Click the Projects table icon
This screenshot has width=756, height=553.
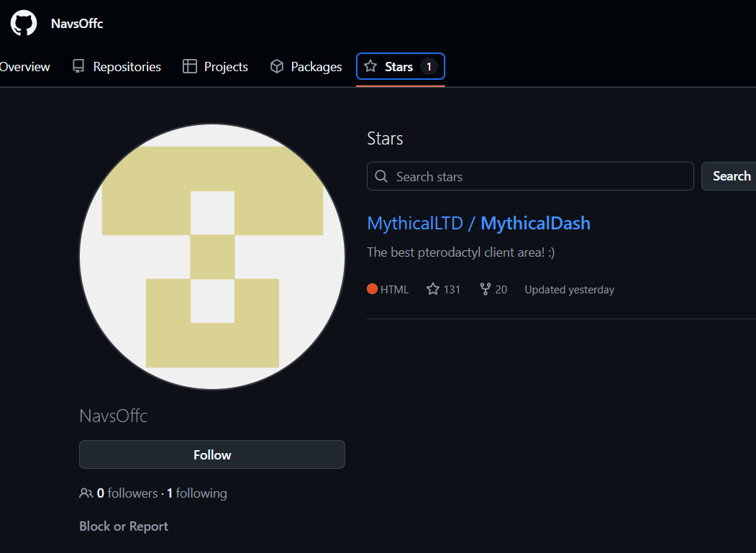click(190, 66)
